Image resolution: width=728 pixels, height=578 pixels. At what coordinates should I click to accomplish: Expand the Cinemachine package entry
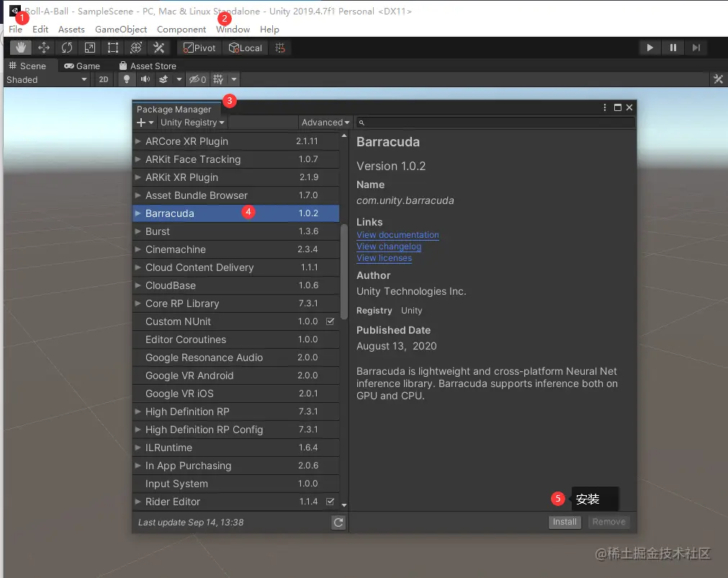coord(138,249)
